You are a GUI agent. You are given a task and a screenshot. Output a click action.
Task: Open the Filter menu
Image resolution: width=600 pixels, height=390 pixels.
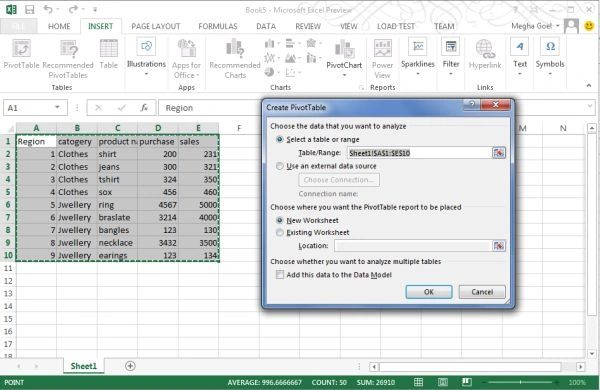451,57
